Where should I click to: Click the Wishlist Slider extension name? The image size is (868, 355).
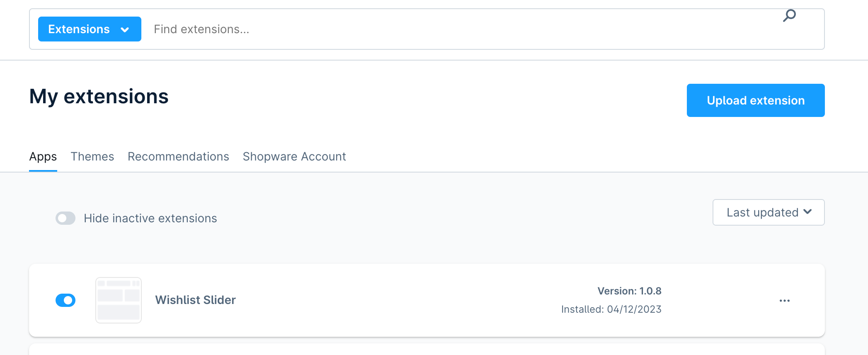[x=195, y=300]
